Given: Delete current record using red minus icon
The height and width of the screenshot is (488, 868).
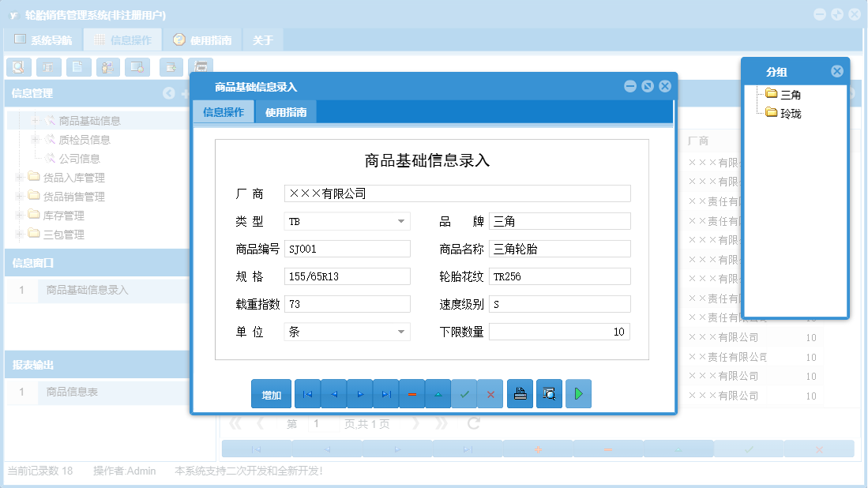Looking at the screenshot, I should point(411,393).
